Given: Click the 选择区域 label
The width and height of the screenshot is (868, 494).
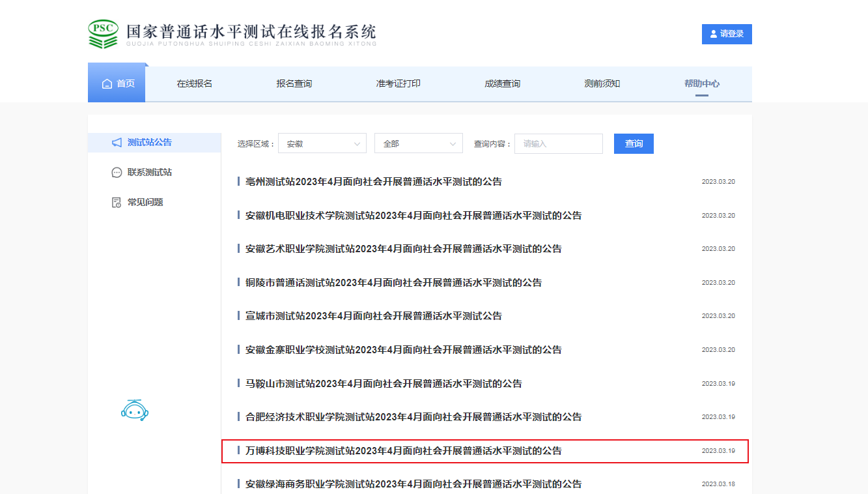Looking at the screenshot, I should click(x=256, y=144).
